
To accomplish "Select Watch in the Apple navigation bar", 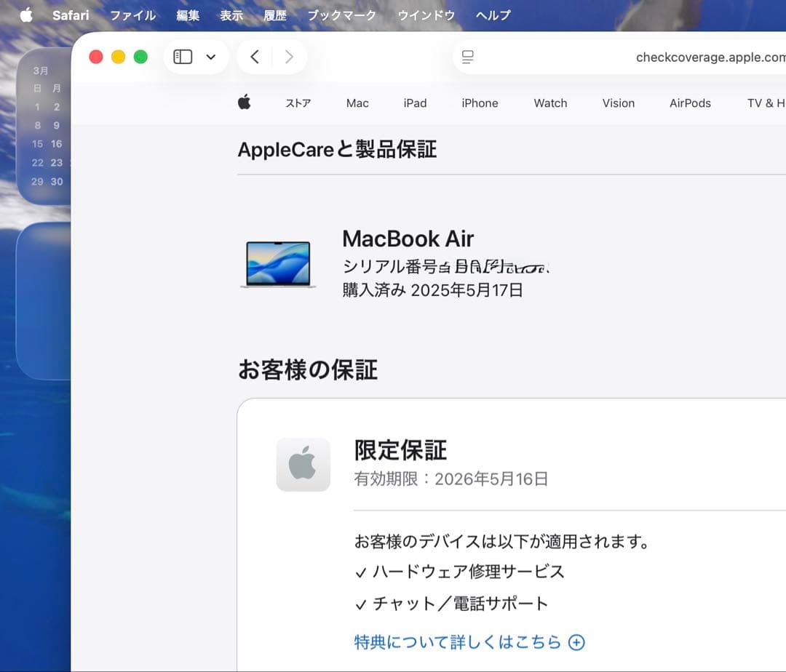I will click(x=550, y=103).
